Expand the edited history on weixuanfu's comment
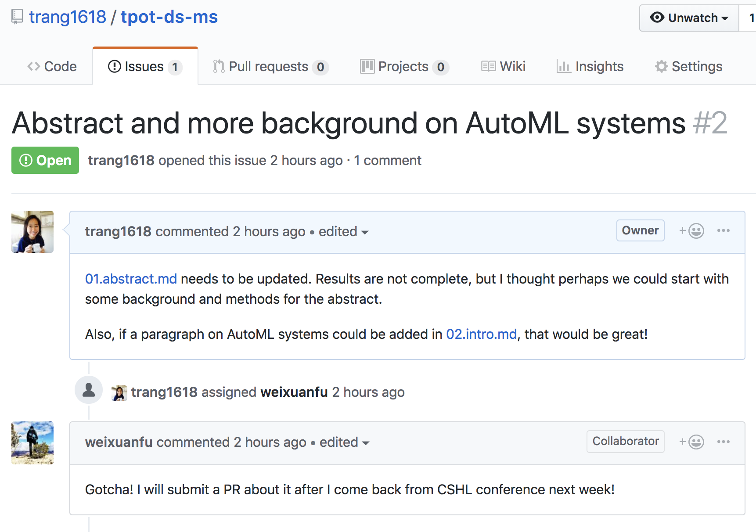 (x=345, y=442)
